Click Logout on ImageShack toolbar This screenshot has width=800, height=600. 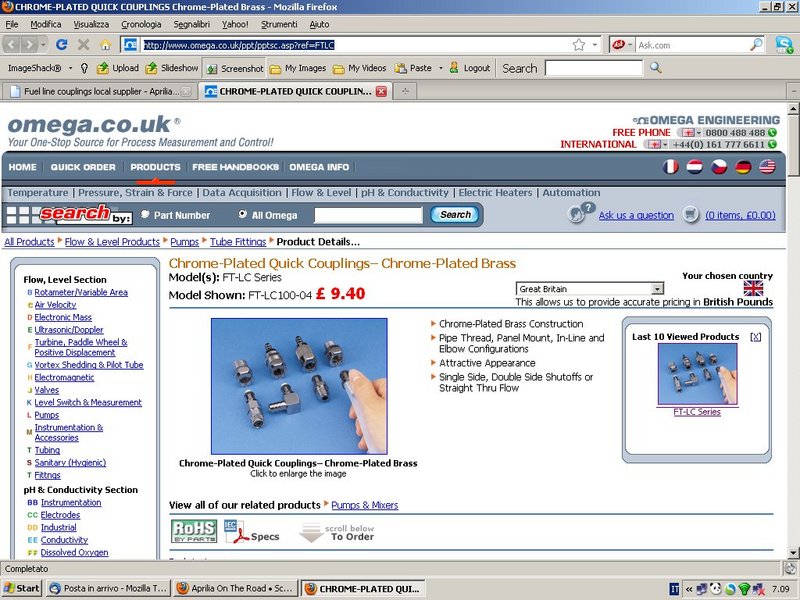pos(469,68)
